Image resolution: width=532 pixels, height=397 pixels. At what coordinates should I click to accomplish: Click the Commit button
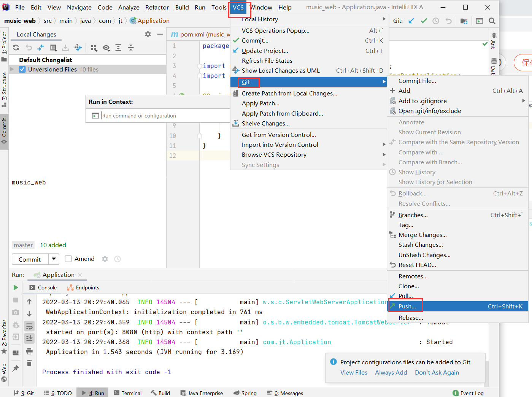pos(30,259)
